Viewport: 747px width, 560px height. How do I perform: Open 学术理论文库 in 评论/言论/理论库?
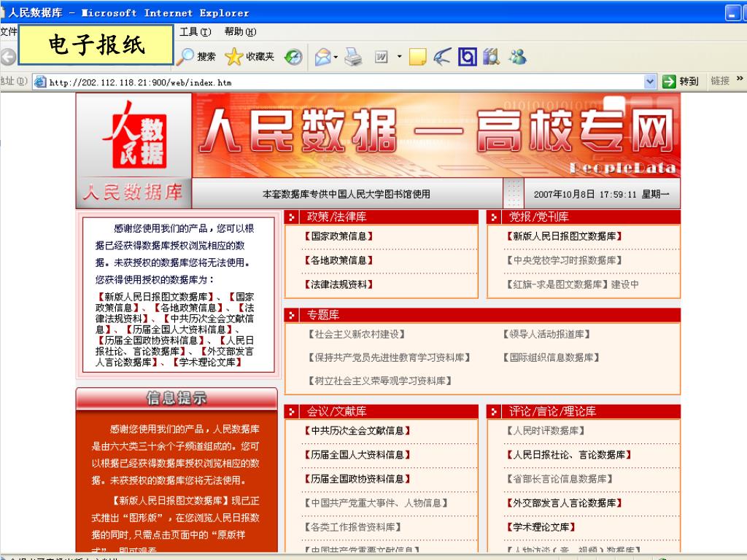541,528
